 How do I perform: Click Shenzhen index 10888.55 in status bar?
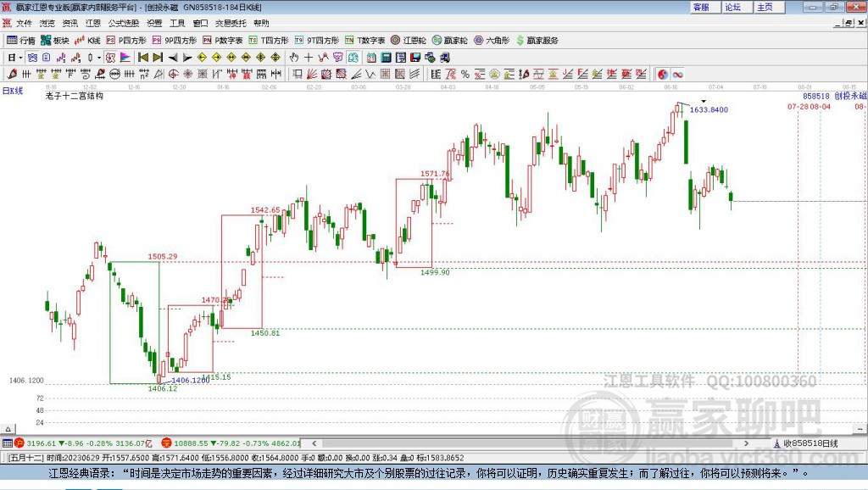point(192,443)
